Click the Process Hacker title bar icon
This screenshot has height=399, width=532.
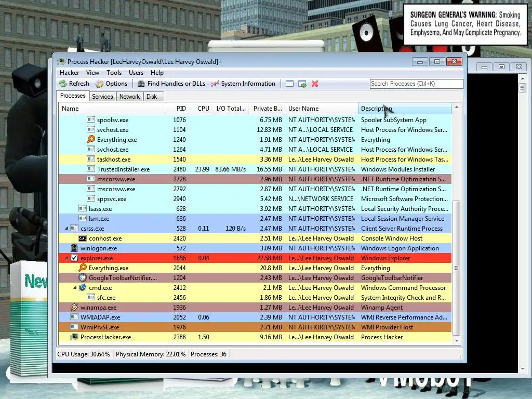61,61
